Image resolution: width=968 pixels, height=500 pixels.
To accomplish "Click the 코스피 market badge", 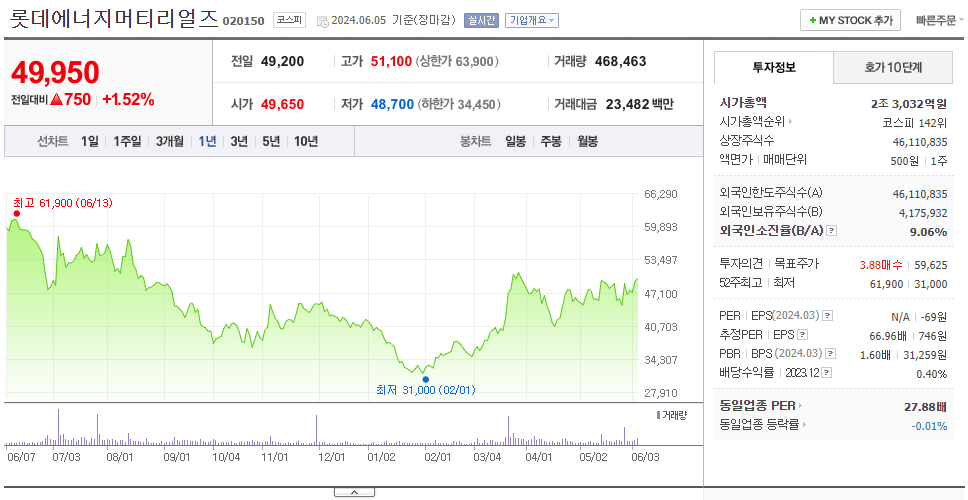I will click(290, 20).
